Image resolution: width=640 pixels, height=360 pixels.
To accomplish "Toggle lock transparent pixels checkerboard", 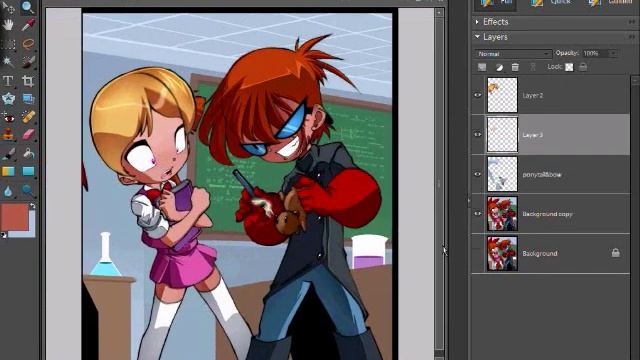I will coord(569,67).
